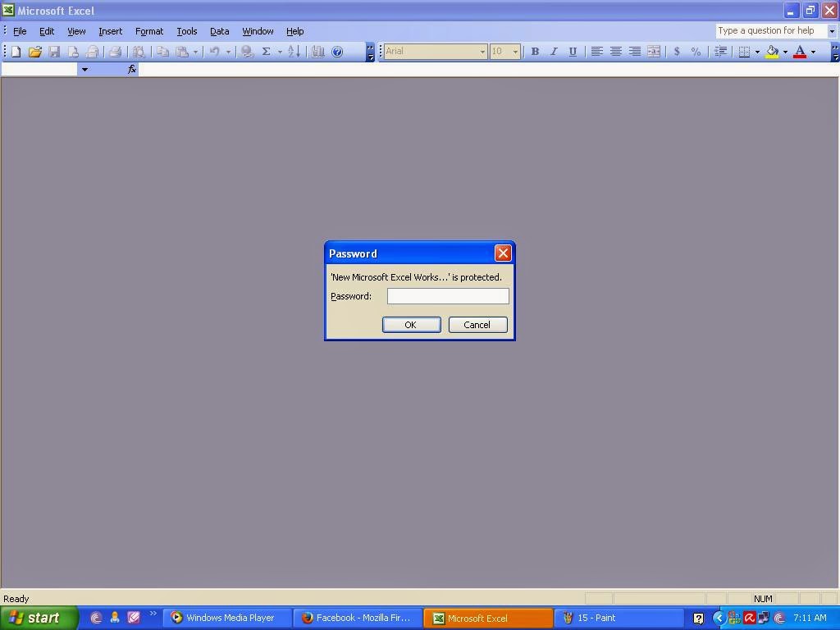Click the Chart Wizard icon
This screenshot has height=630, width=840.
318,52
